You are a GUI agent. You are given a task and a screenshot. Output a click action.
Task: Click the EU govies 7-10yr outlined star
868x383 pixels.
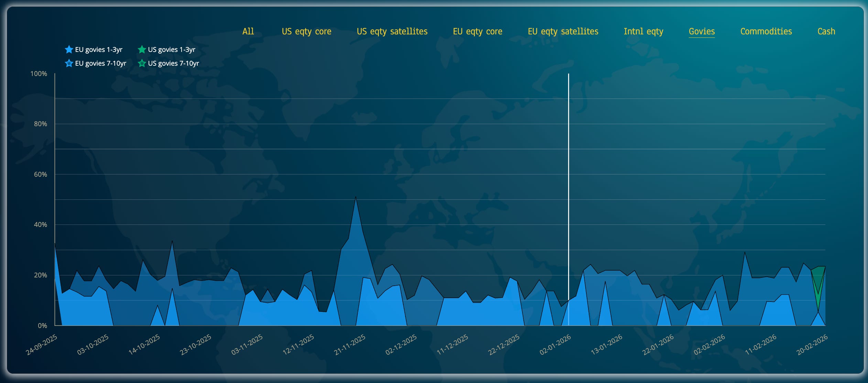(69, 63)
